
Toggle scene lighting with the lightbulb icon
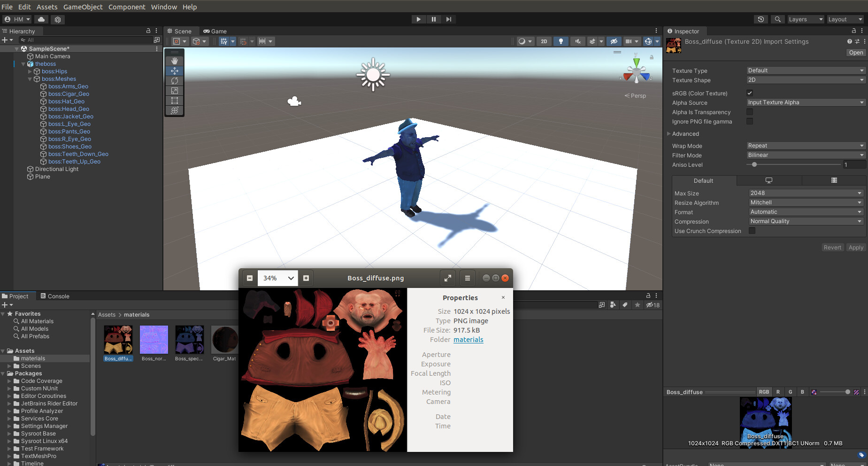pos(561,41)
